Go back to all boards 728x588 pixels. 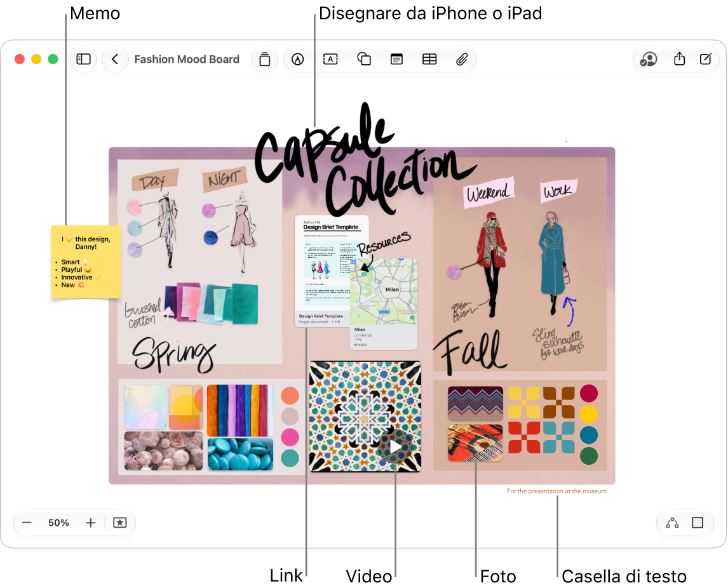(x=115, y=60)
